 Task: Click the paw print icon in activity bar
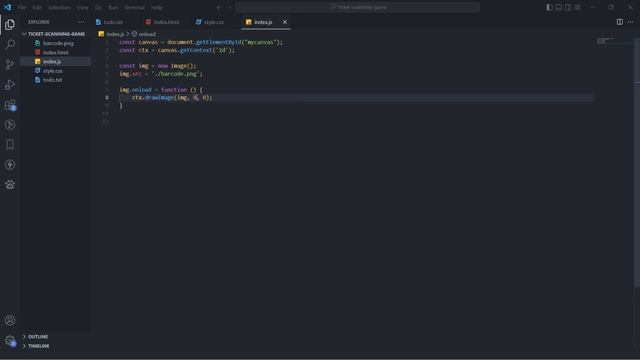(10, 184)
